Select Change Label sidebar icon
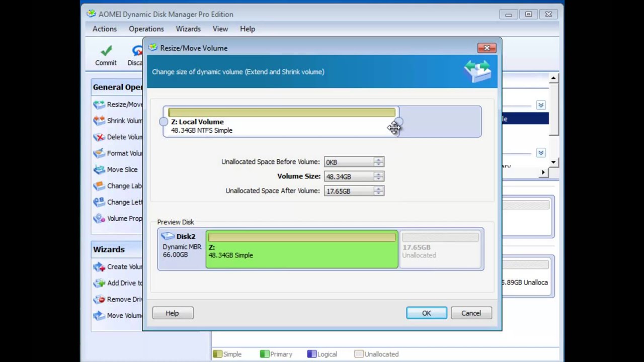This screenshot has height=362, width=644. (99, 186)
